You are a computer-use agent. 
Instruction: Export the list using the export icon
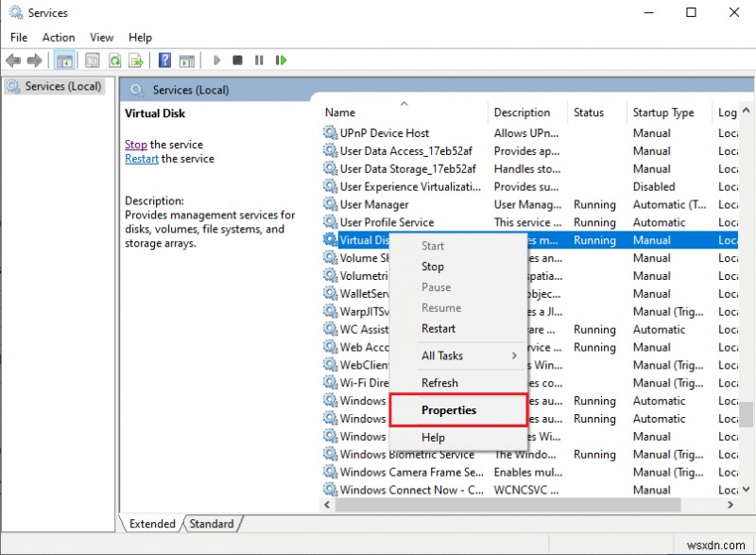click(135, 60)
